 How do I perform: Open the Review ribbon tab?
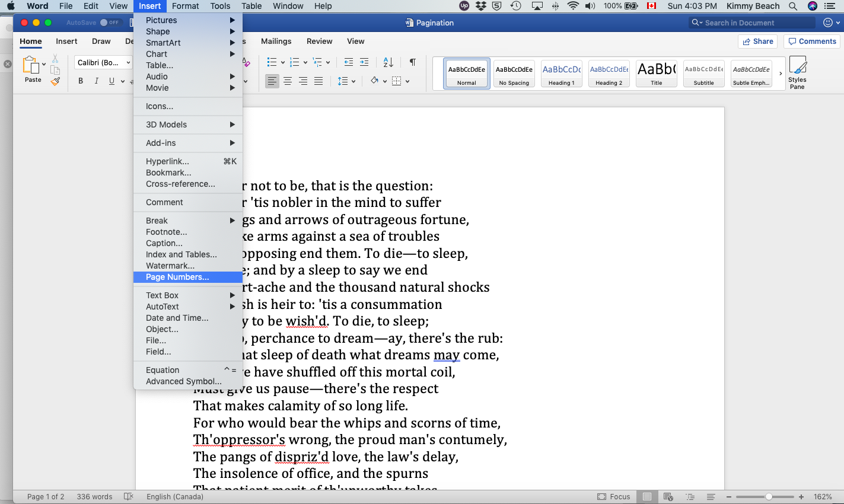319,42
